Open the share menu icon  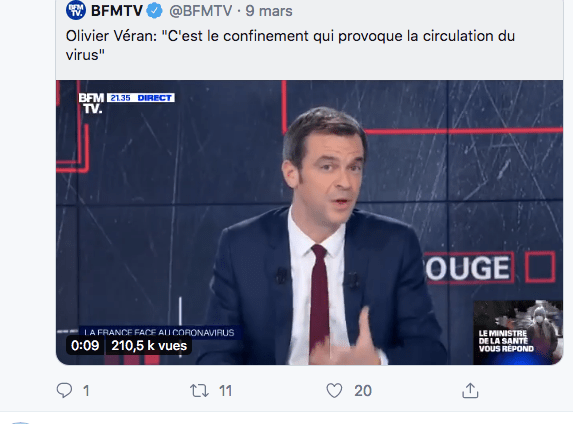click(x=470, y=390)
